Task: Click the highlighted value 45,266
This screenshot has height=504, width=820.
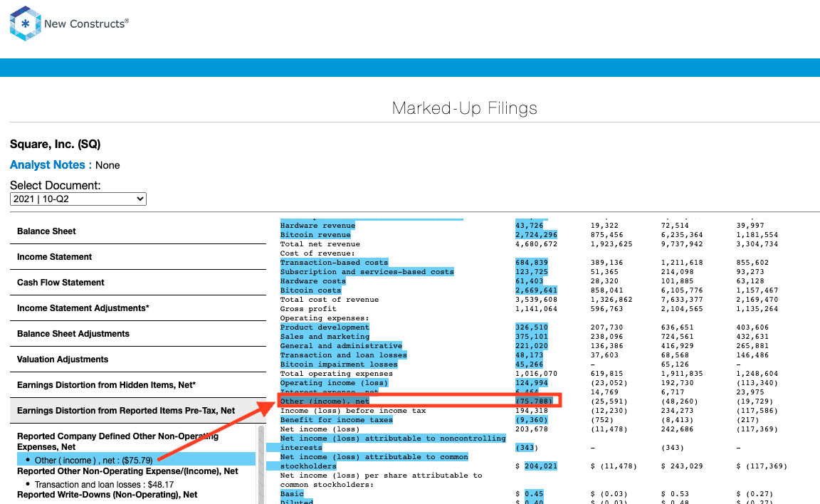Action: click(x=530, y=364)
